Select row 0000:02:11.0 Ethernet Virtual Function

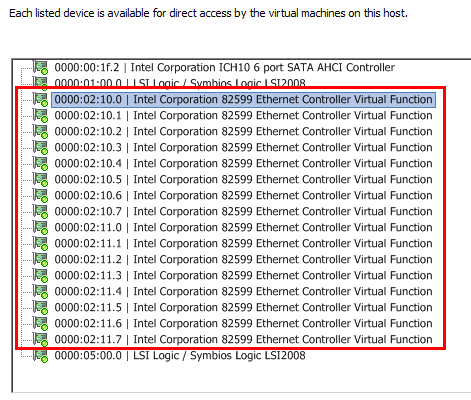(x=243, y=227)
